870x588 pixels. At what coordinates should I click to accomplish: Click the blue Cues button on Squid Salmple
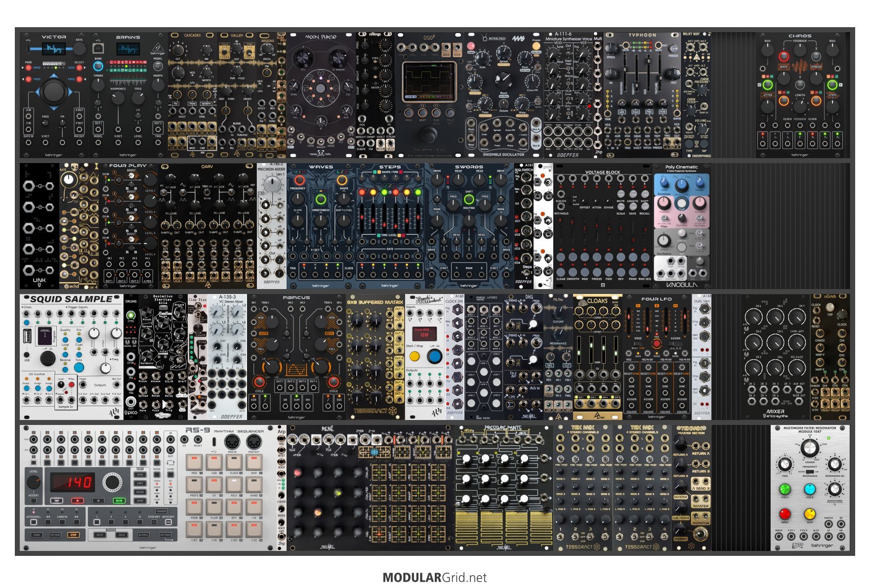click(x=79, y=354)
